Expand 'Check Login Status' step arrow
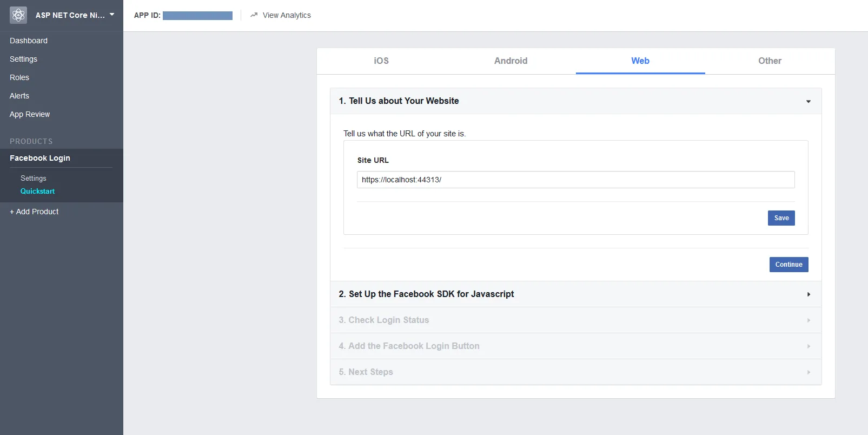Screen dimensions: 868x435 point(809,320)
